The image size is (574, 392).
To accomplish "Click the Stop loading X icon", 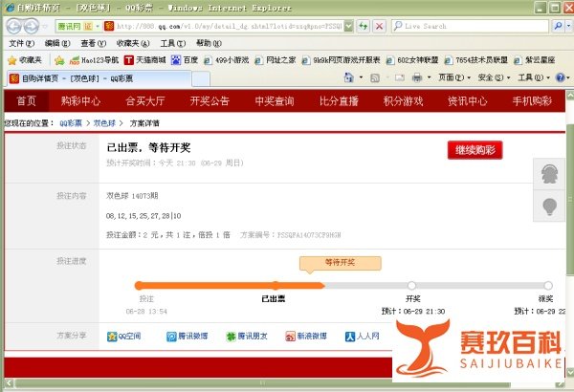I will point(379,27).
